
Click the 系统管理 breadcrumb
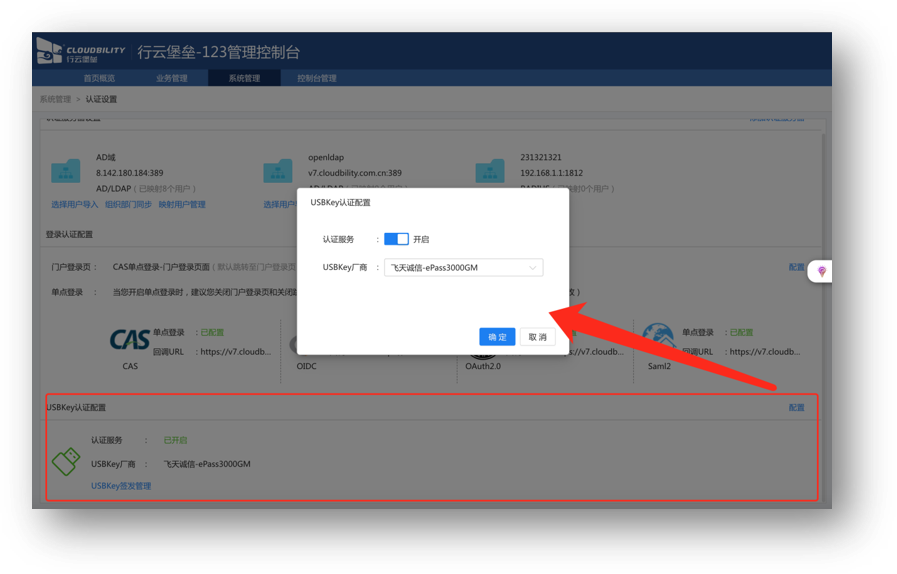55,100
